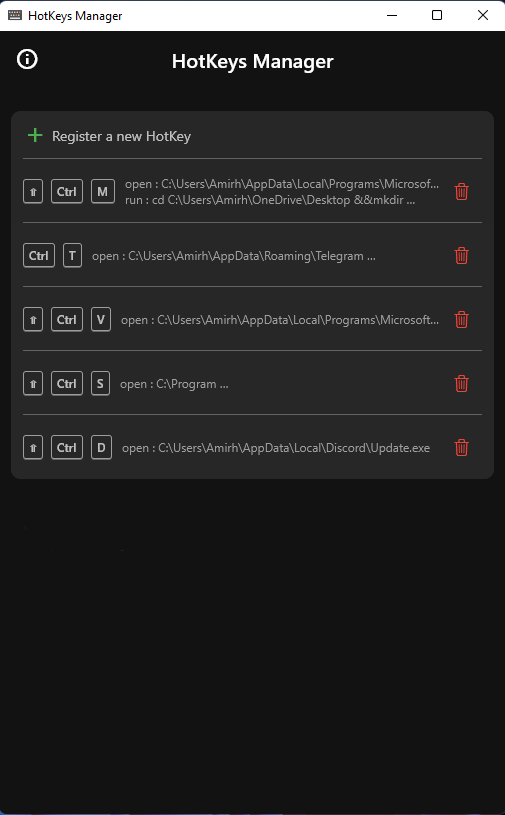Image resolution: width=505 pixels, height=815 pixels.
Task: Click the Ctrl key badge in the Telegram row
Action: point(39,256)
